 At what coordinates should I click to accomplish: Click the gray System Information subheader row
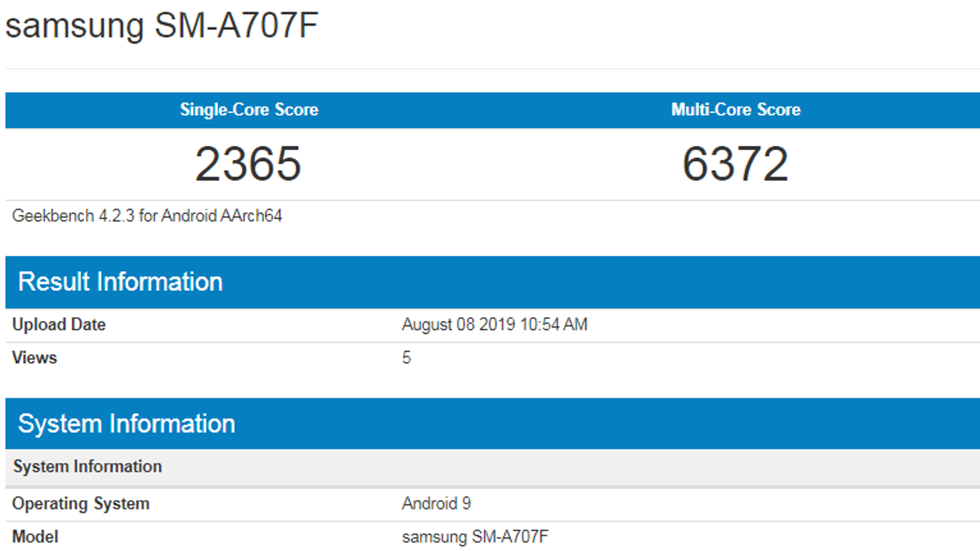[88, 467]
